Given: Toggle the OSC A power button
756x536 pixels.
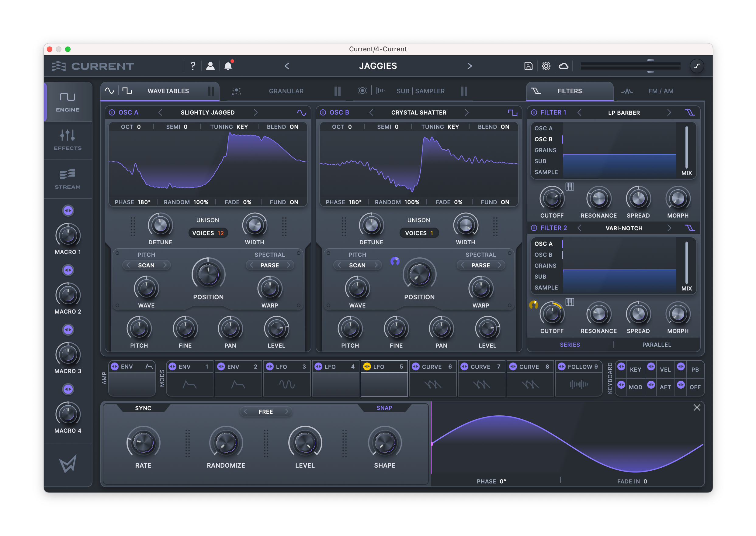Looking at the screenshot, I should [x=112, y=112].
